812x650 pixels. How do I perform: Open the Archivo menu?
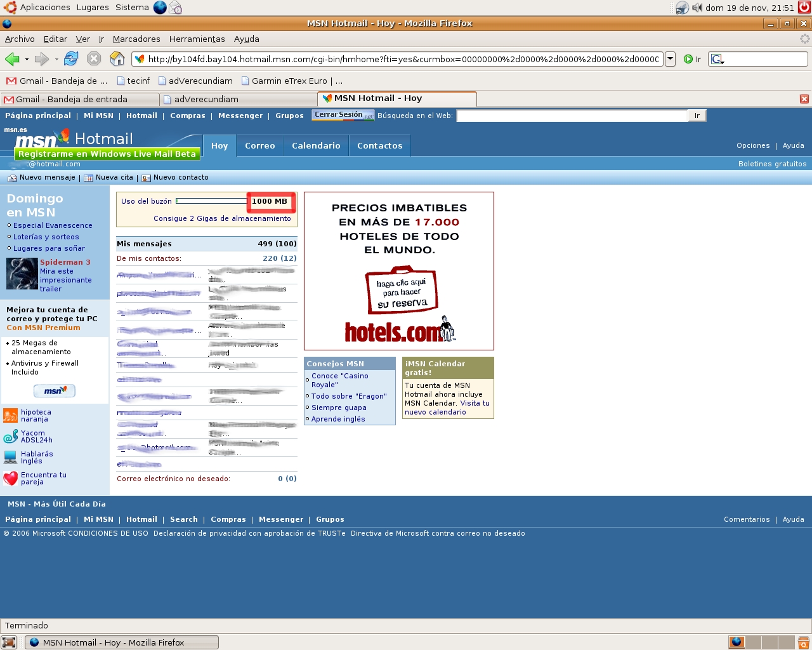[20, 39]
